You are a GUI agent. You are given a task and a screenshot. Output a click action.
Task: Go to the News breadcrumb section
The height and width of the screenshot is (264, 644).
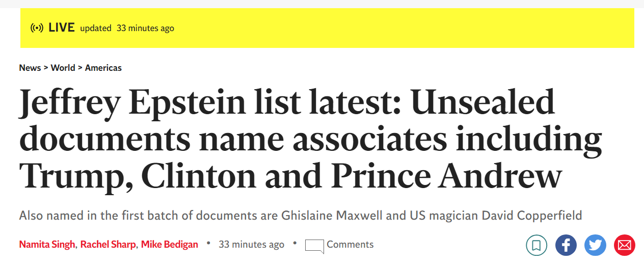30,68
